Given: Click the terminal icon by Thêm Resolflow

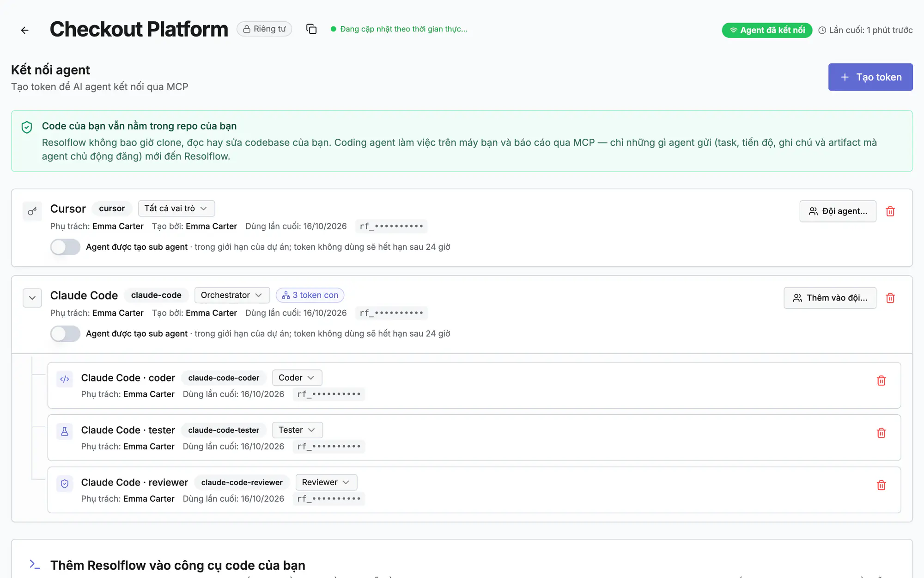Looking at the screenshot, I should (x=35, y=564).
